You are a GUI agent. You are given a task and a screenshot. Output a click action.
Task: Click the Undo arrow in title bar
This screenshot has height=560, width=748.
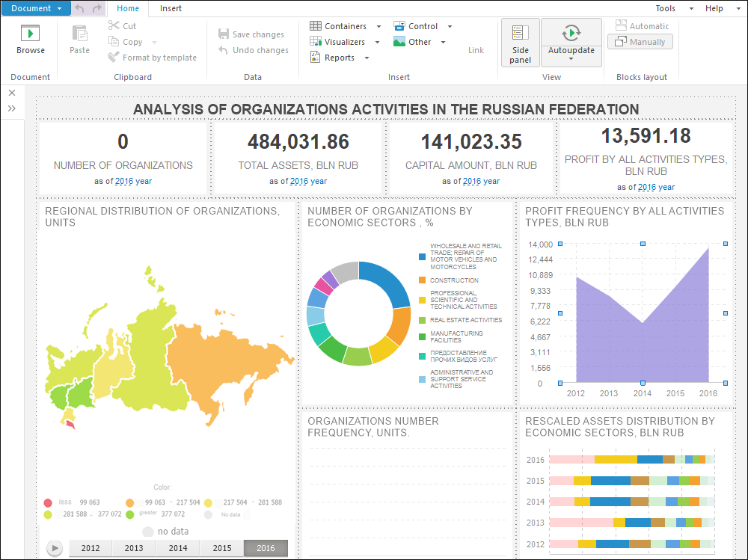[80, 8]
